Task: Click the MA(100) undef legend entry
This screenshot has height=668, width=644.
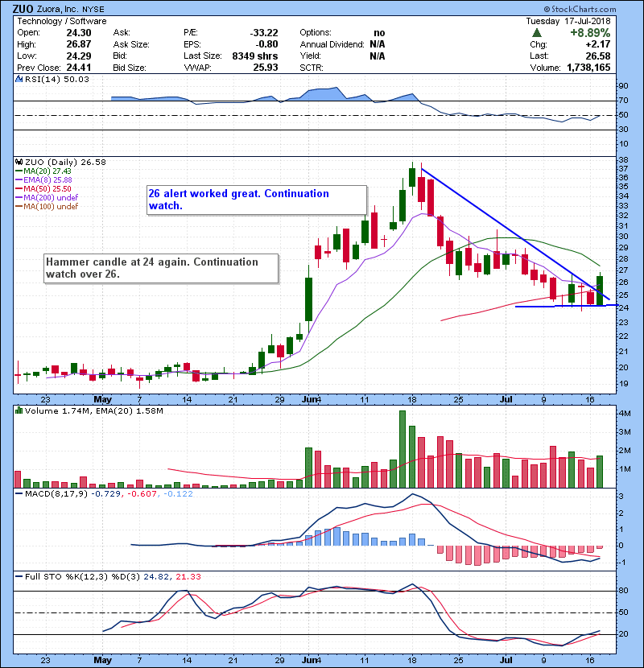Action: (x=47, y=207)
